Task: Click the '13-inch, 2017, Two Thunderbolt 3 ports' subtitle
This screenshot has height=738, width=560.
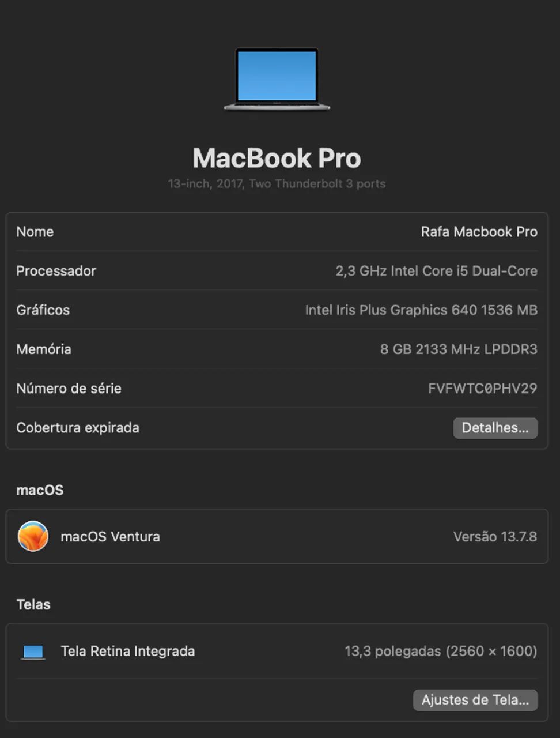Action: [277, 184]
